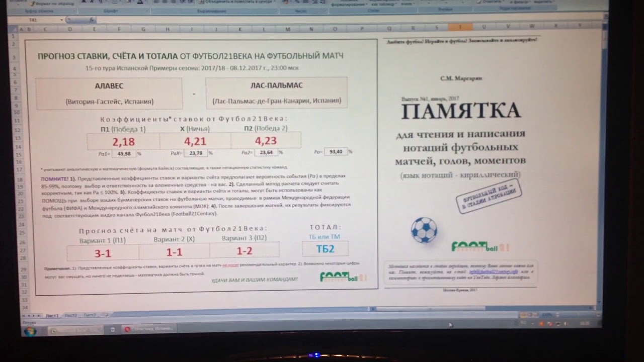Switch to the Лист1 sheet tab

click(x=52, y=316)
